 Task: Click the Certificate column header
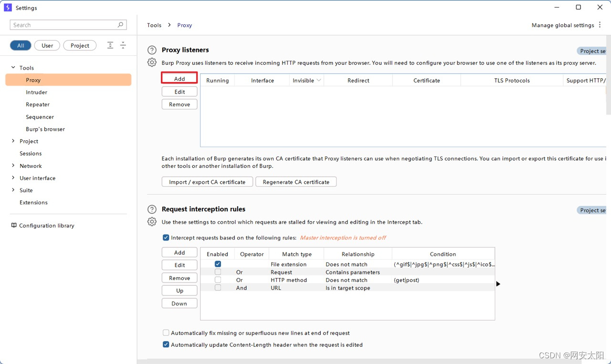[427, 80]
